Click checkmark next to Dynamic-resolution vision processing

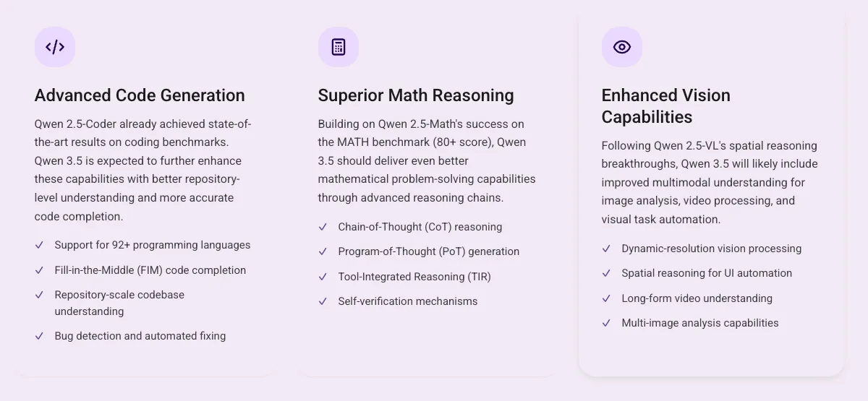[x=606, y=249]
